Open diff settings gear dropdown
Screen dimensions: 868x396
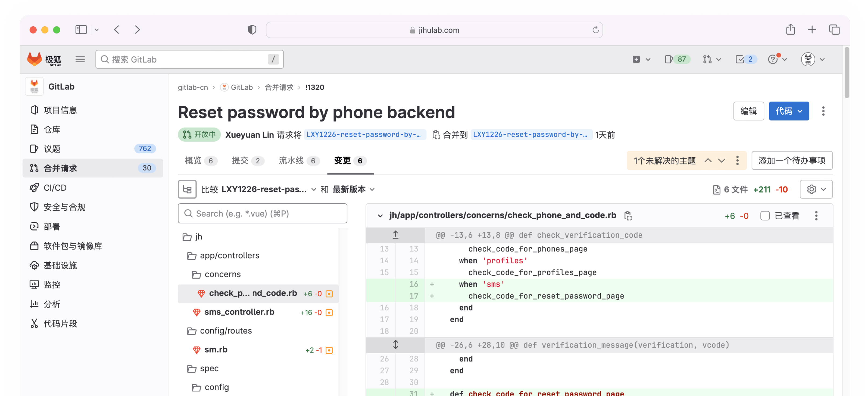click(816, 189)
